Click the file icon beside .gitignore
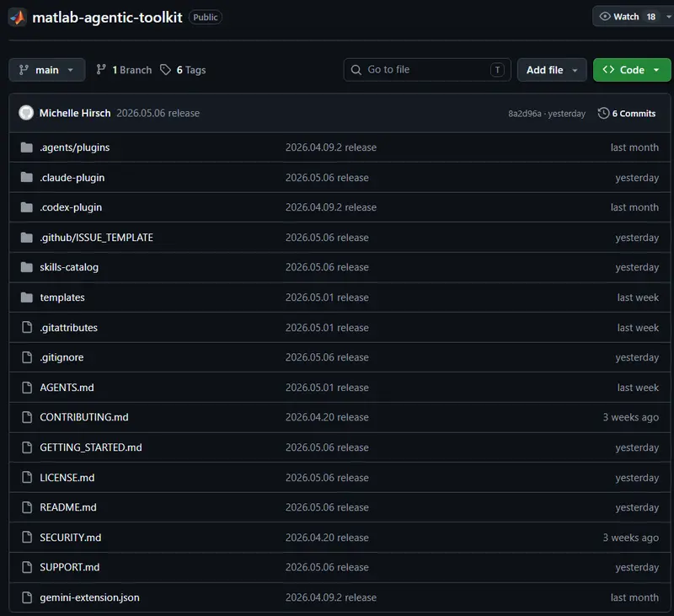The height and width of the screenshot is (616, 674). 27,357
